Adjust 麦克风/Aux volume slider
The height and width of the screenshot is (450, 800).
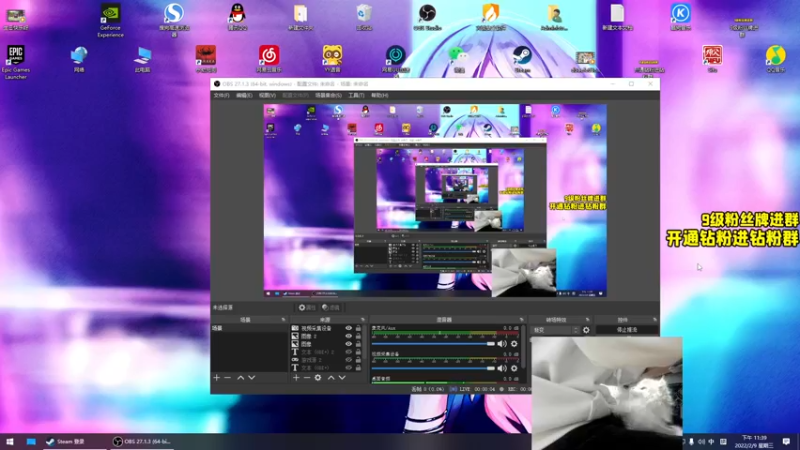tap(433, 344)
